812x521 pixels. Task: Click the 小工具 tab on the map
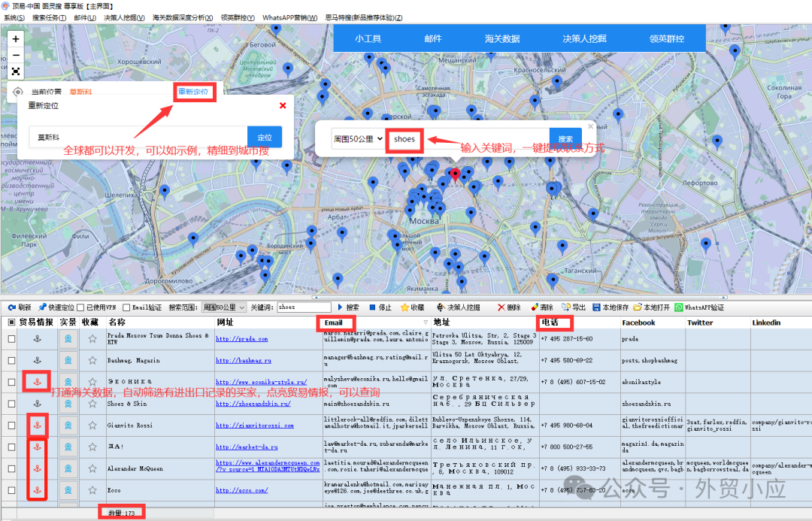[x=368, y=39]
